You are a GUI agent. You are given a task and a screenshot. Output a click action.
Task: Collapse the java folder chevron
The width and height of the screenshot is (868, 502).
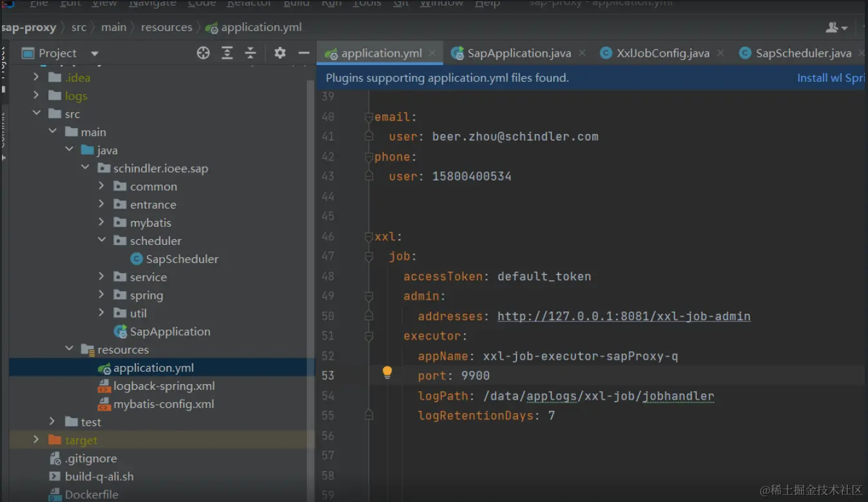pos(69,150)
